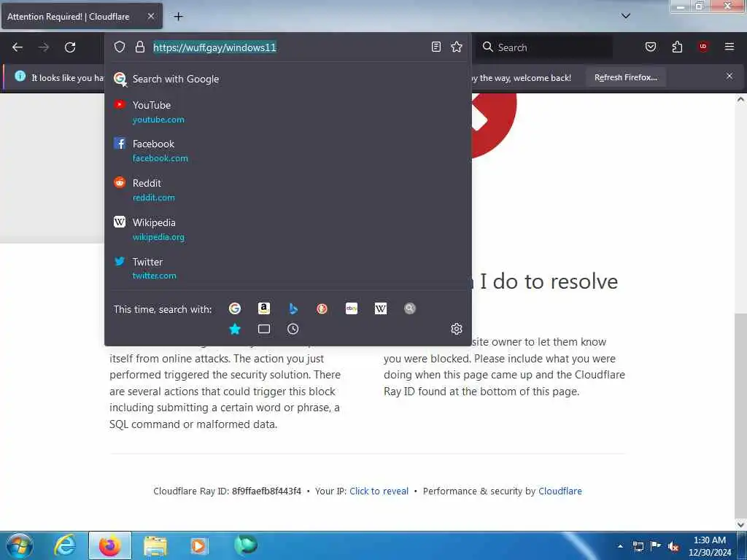
Task: Open the Extensions puzzle icon
Action: [x=677, y=47]
